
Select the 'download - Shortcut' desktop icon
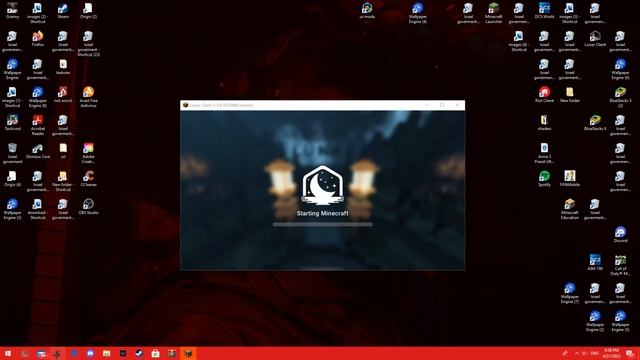(38, 209)
